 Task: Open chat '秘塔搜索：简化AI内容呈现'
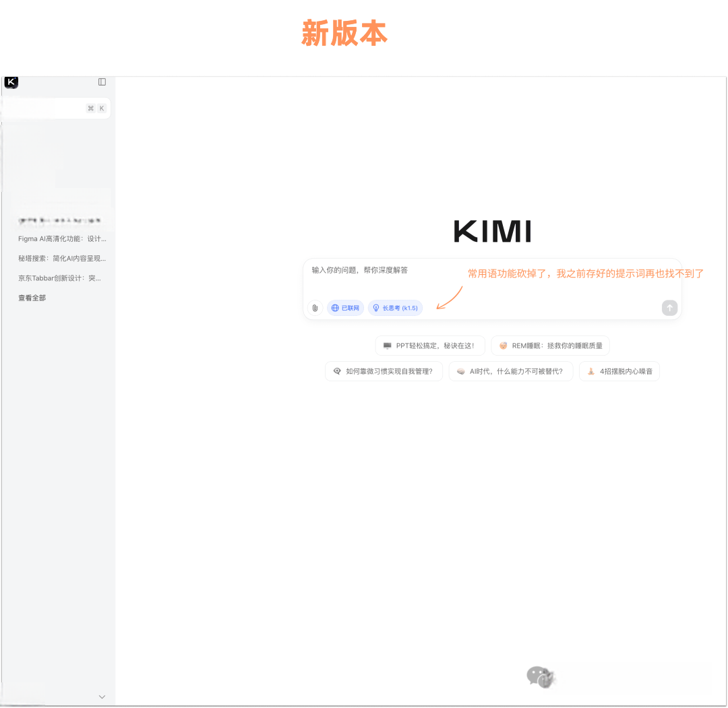[62, 259]
